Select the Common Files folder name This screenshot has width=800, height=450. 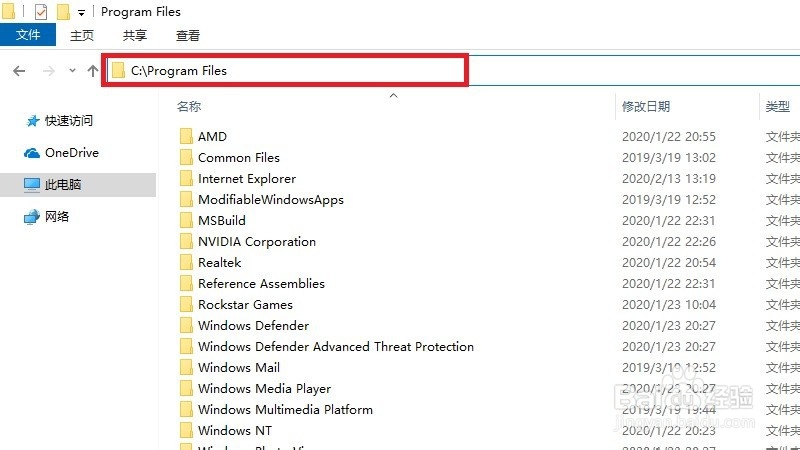[239, 158]
